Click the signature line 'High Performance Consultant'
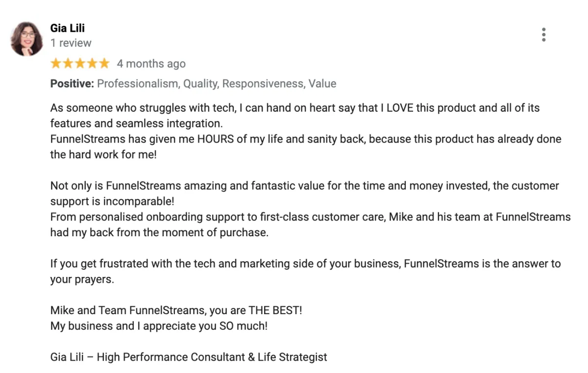This screenshot has height=373, width=588. pos(189,357)
